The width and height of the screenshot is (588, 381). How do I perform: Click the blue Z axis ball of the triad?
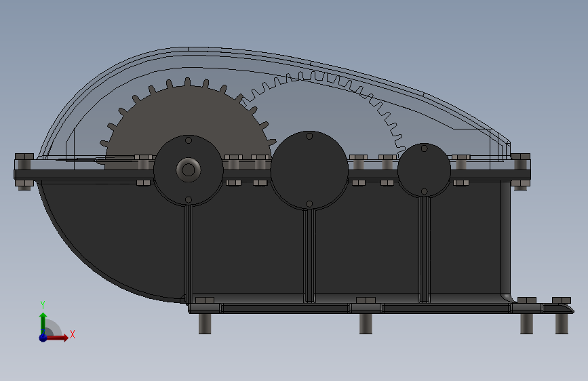tap(43, 338)
